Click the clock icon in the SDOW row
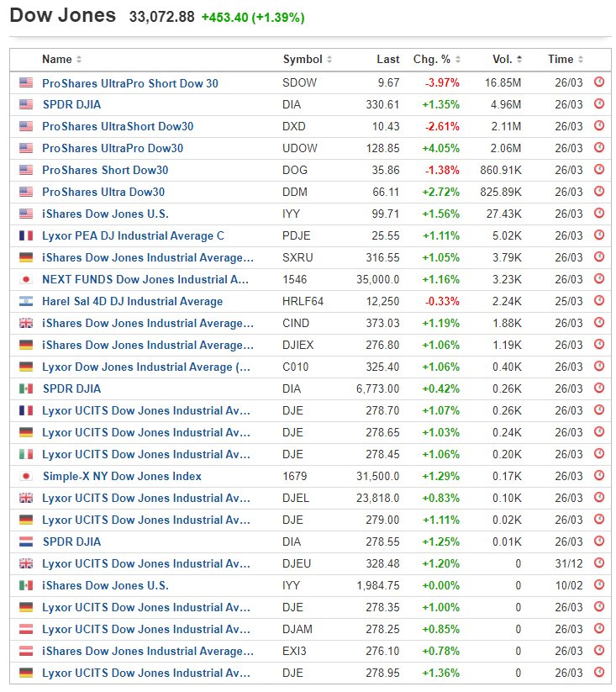The image size is (616, 692). point(598,82)
